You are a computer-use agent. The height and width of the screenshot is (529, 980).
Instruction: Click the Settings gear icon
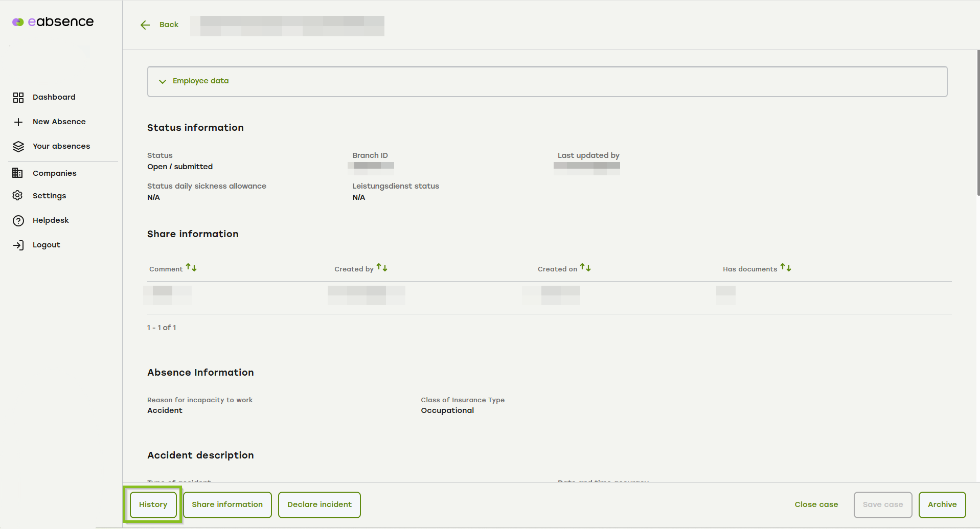(18, 196)
